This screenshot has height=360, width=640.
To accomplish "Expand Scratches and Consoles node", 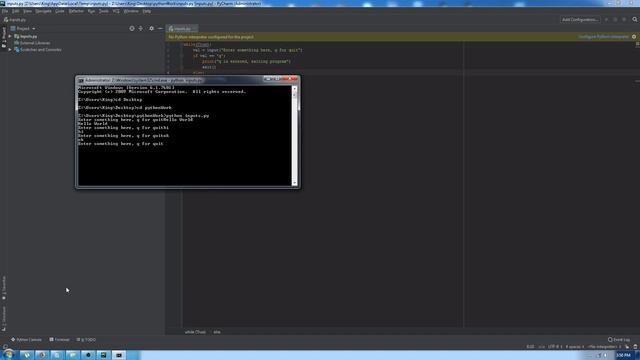I will (10, 50).
